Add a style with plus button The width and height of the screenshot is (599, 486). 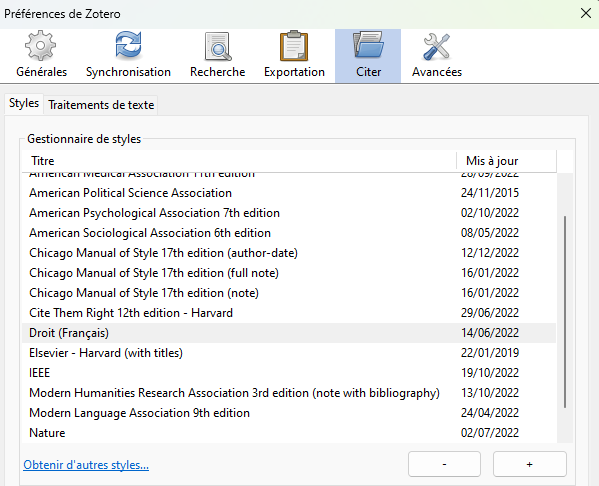click(x=529, y=464)
